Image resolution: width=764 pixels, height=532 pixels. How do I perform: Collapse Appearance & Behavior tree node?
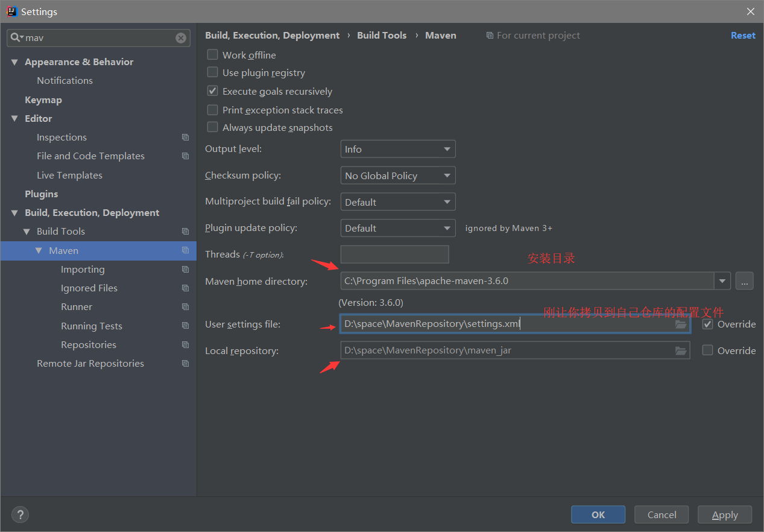pos(14,62)
